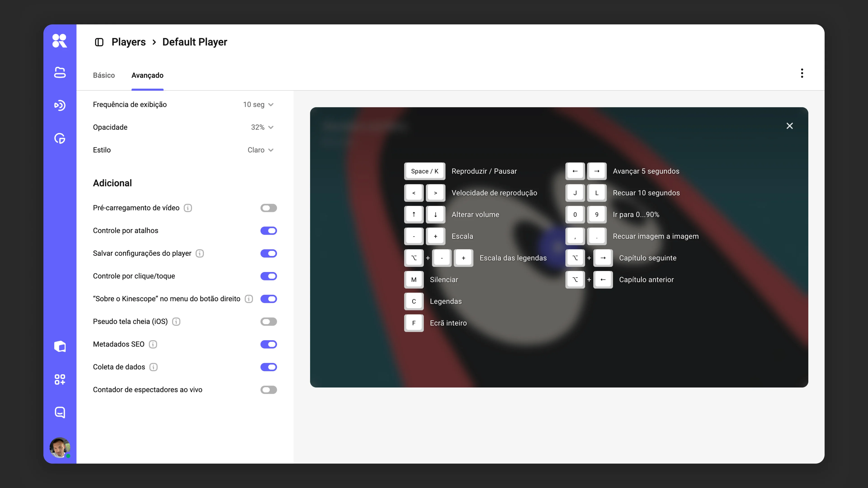Open the analytics chart sidebar icon
This screenshot has height=488, width=868.
point(60,138)
